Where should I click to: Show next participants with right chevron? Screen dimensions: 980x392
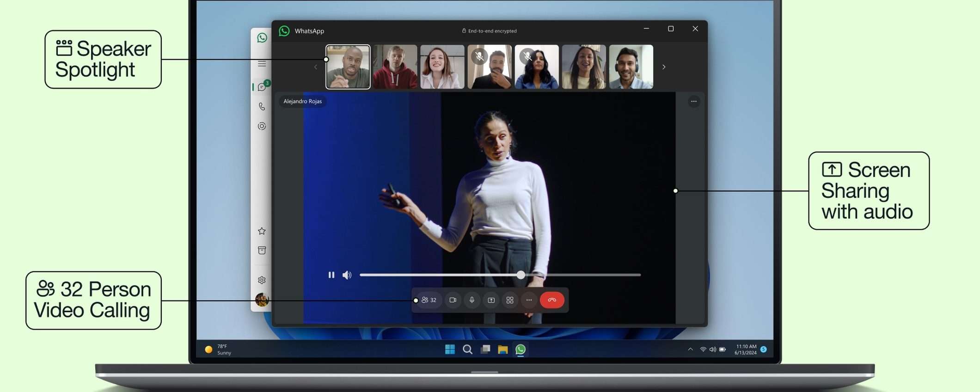664,67
